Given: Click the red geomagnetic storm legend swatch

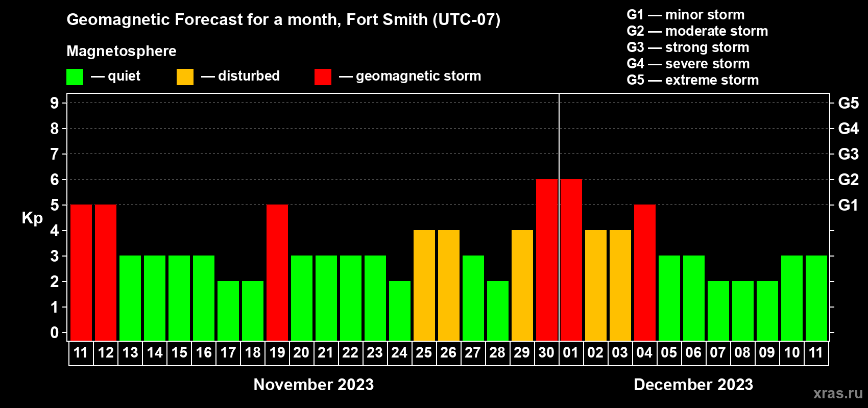Looking at the screenshot, I should click(x=323, y=77).
